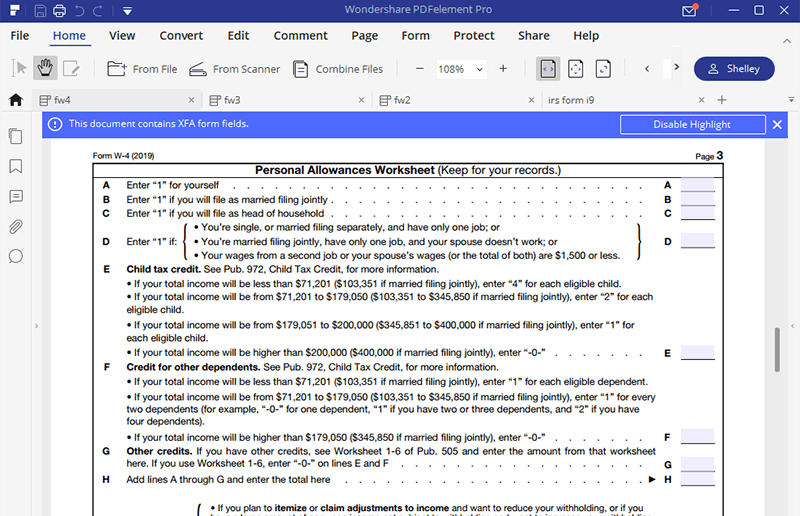This screenshot has width=800, height=516.
Task: Click the line F input field
Action: (x=697, y=436)
